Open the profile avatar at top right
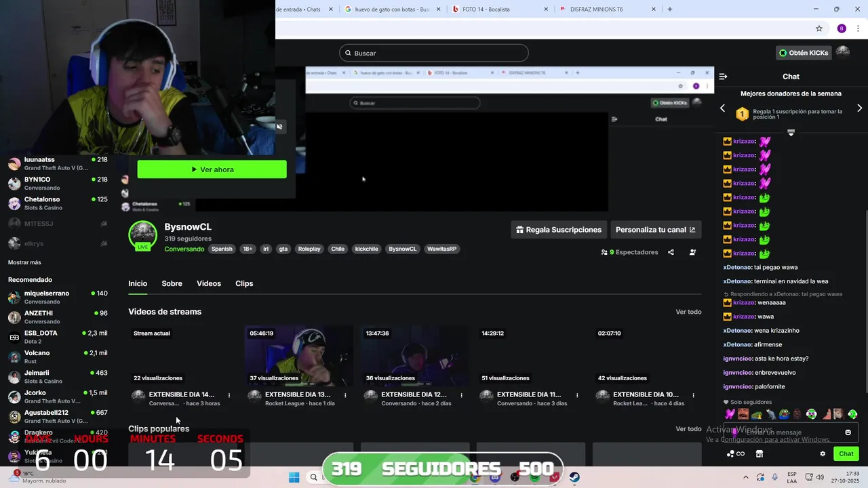868x488 pixels. 843,52
